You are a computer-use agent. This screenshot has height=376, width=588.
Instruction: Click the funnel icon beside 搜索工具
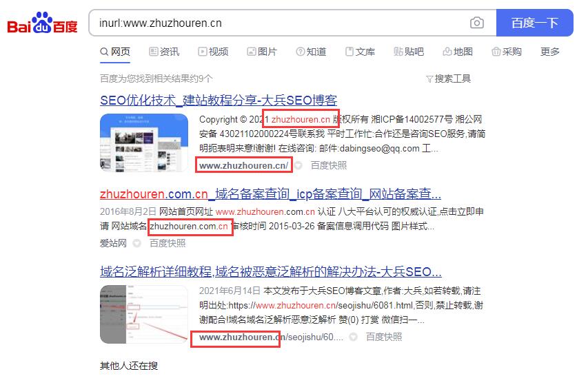point(429,79)
